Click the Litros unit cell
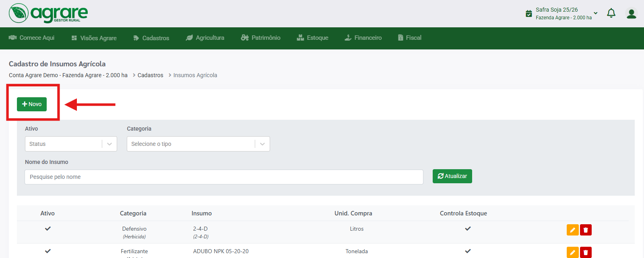This screenshot has width=644, height=258. (357, 229)
